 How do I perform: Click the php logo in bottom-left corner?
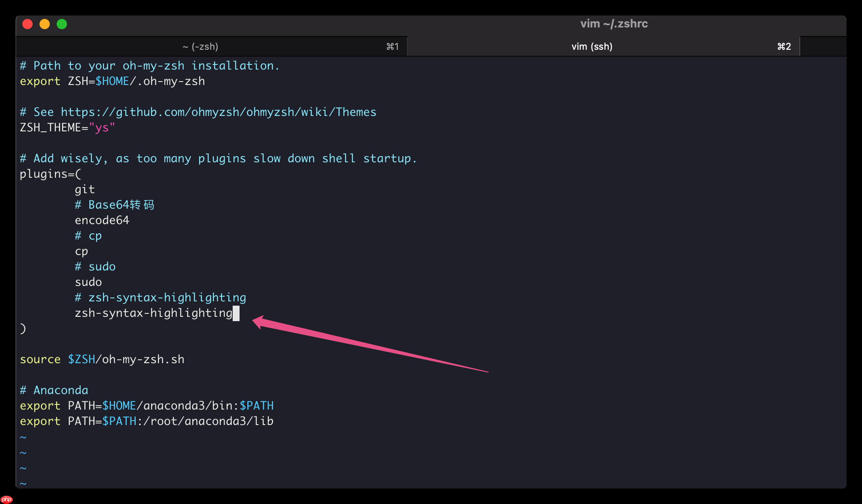click(x=6, y=498)
